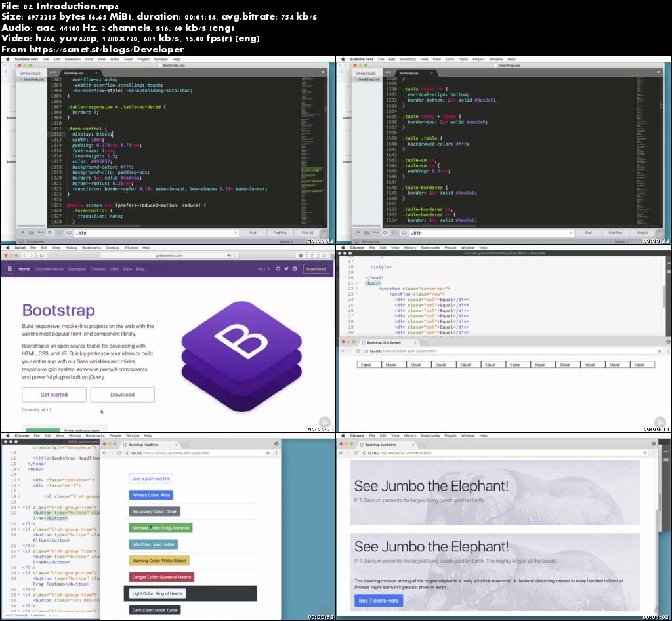
Task: Click the bookmark star in the Bootstrap Headlines frame
Action: (x=268, y=453)
